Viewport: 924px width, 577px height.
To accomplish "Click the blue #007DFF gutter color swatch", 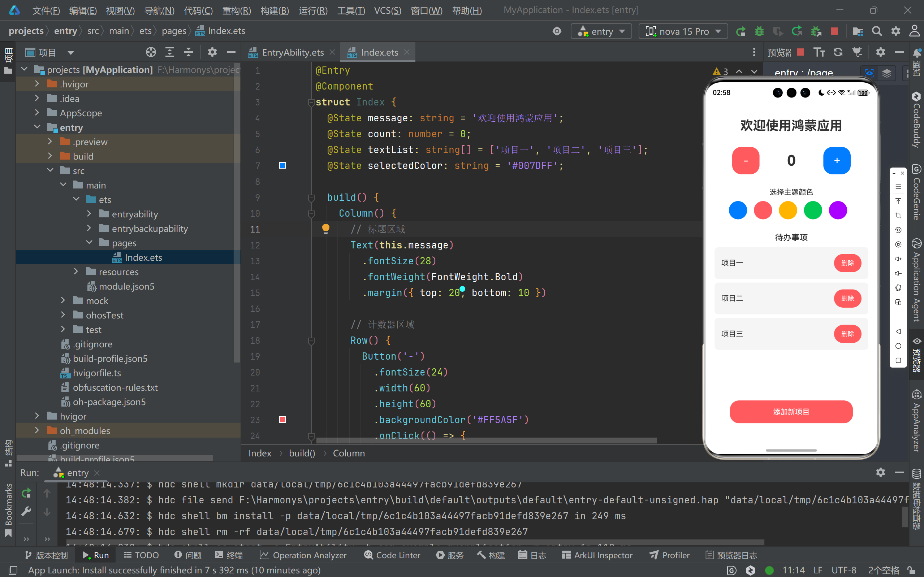I will [x=282, y=165].
